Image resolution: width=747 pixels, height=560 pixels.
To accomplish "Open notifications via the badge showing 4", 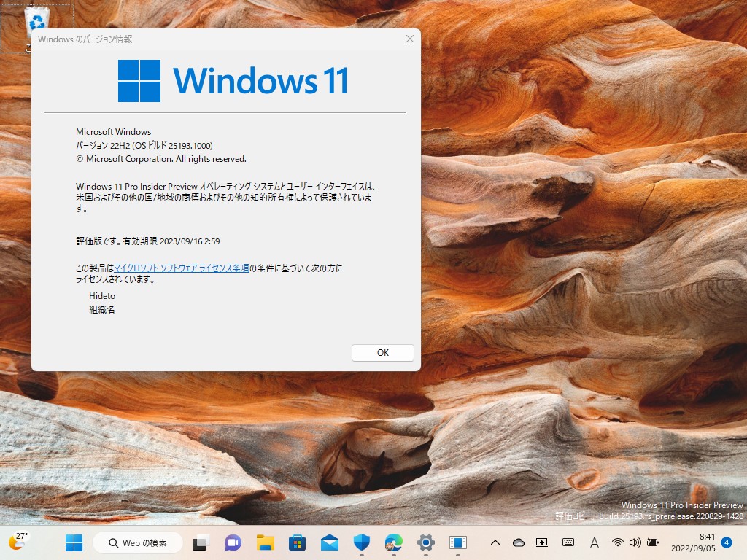I will pyautogui.click(x=725, y=542).
